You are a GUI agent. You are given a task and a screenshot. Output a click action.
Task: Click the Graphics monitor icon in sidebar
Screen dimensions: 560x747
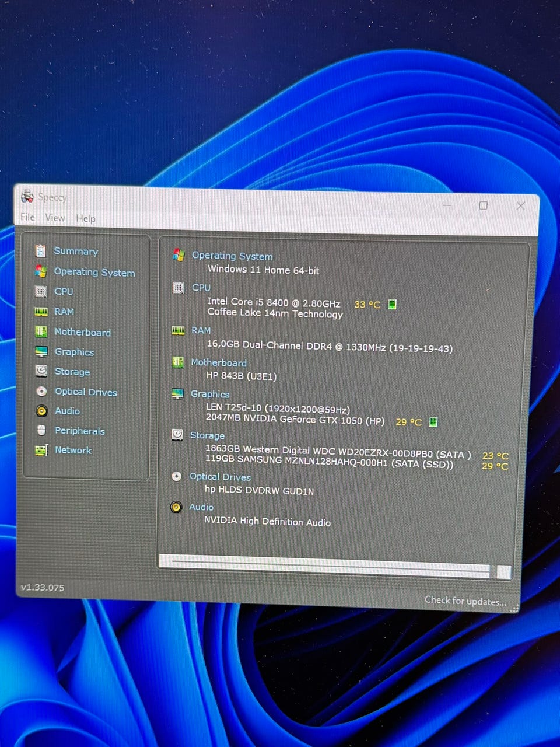click(41, 351)
